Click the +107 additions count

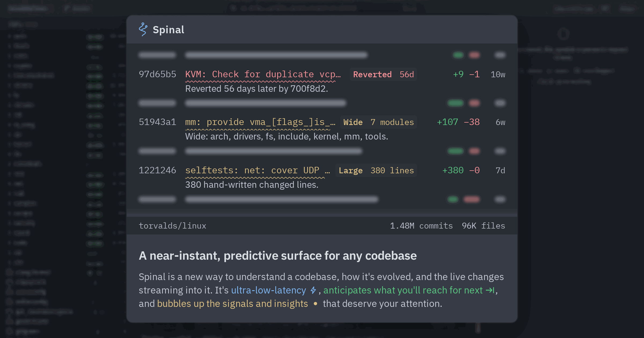[447, 122]
